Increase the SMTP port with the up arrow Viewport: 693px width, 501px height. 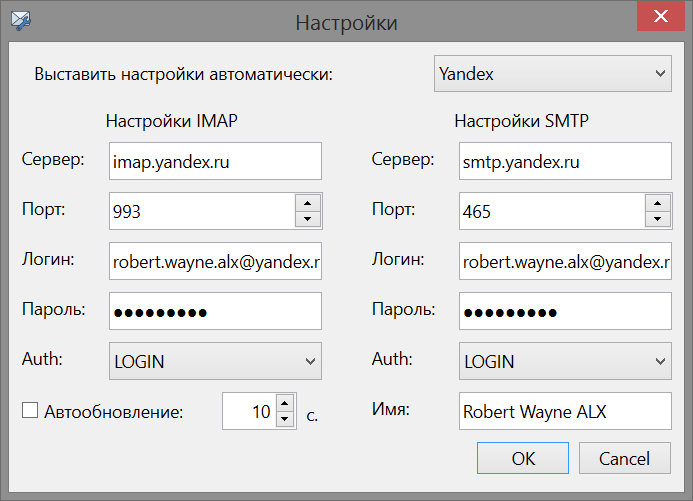click(x=658, y=203)
